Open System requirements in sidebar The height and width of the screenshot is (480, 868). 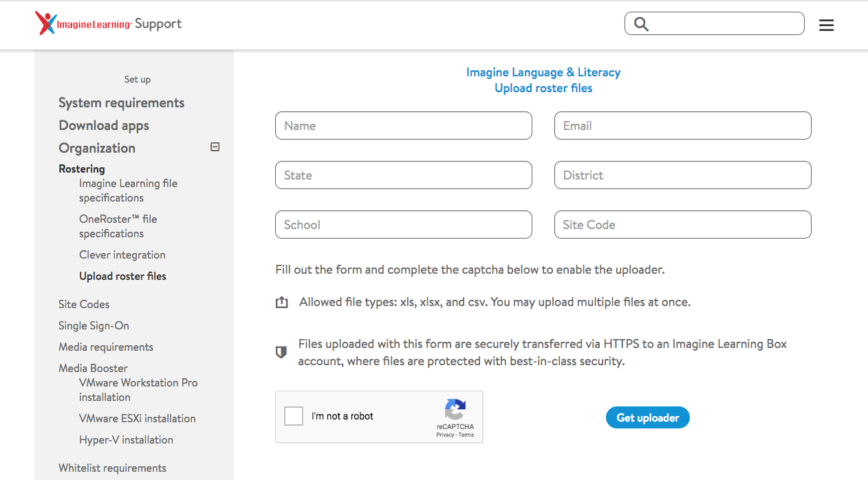[121, 102]
